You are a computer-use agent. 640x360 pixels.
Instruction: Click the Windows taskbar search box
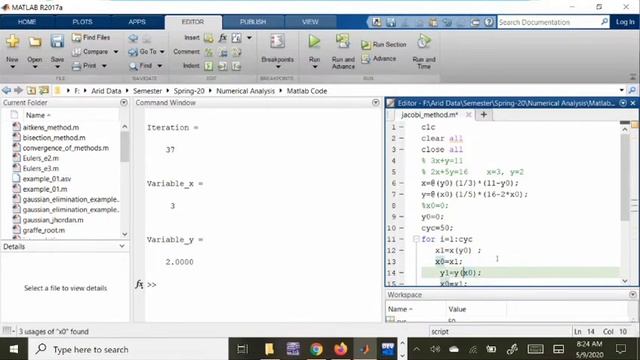(127, 349)
